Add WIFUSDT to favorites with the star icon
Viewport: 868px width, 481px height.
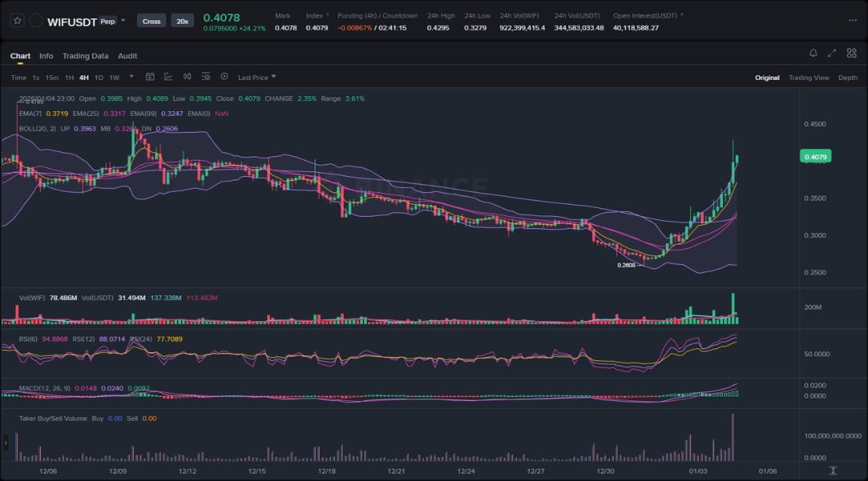click(18, 20)
